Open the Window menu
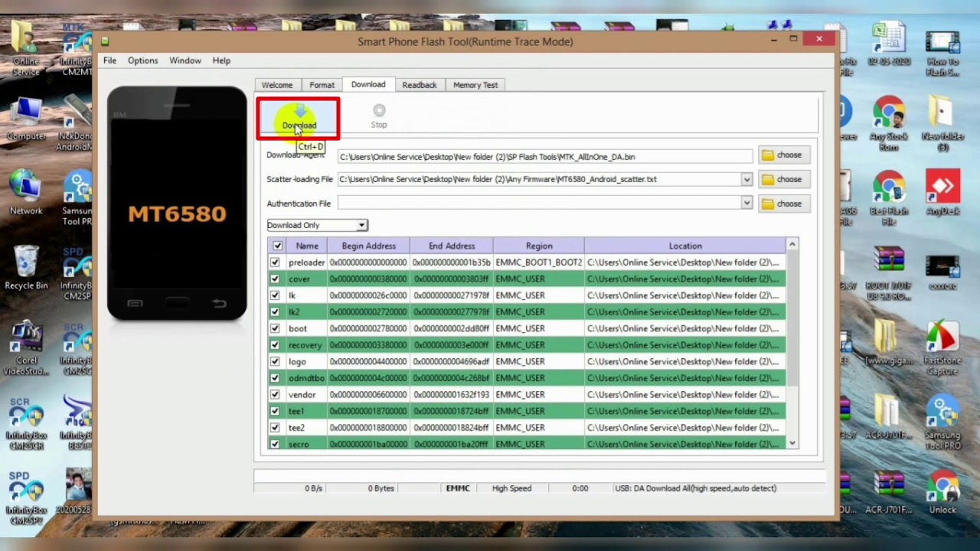The height and width of the screenshot is (551, 980). point(185,60)
